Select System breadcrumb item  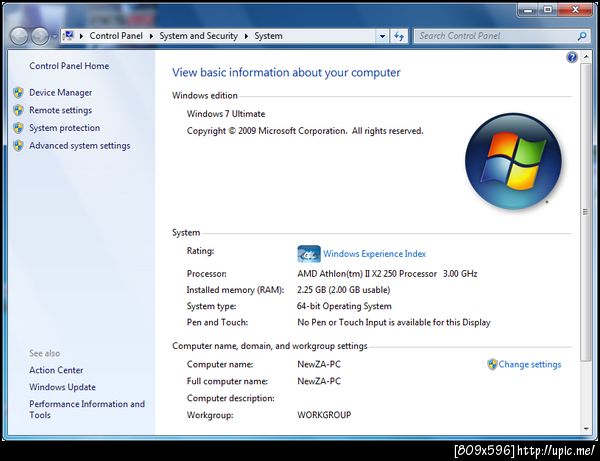coord(269,36)
